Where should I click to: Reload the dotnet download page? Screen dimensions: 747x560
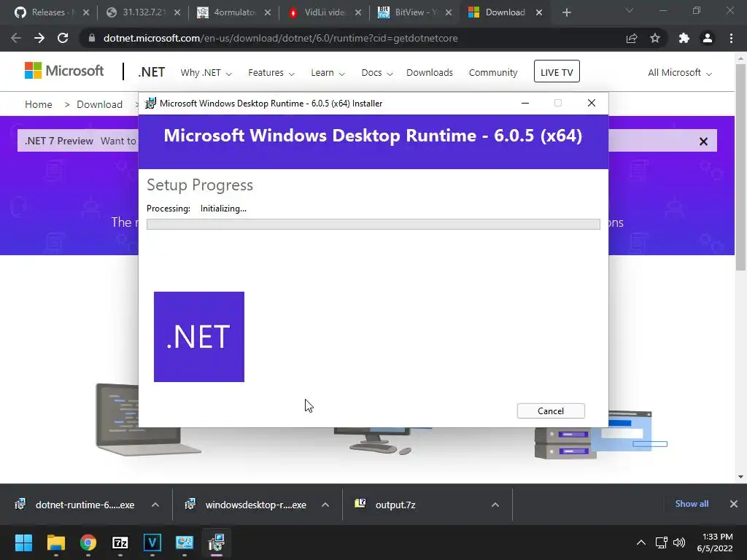coord(63,38)
